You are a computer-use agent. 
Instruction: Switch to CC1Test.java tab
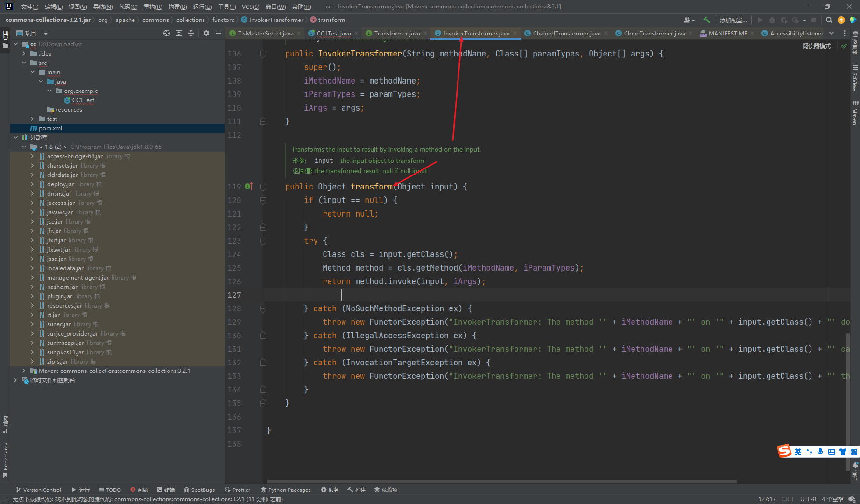(x=333, y=33)
